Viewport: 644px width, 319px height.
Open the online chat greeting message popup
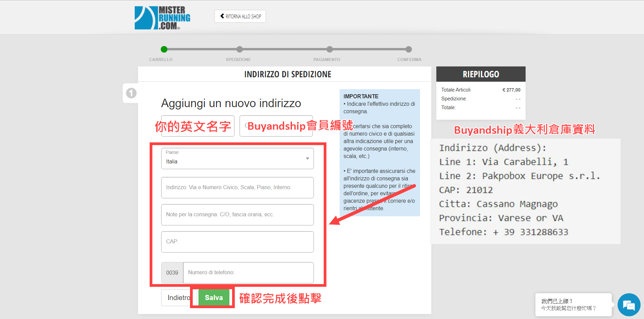pyautogui.click(x=573, y=304)
